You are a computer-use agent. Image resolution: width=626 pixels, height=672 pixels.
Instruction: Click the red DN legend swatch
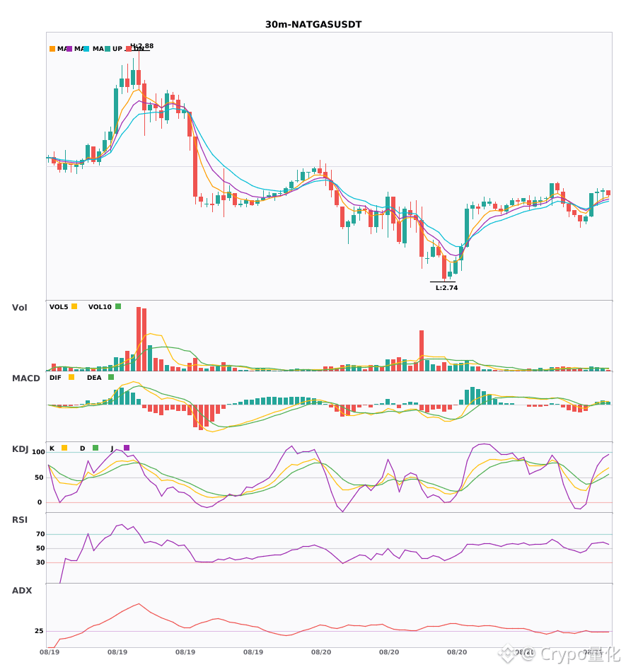128,49
